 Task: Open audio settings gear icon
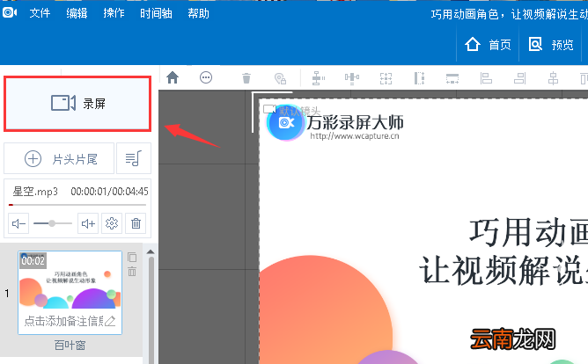(x=112, y=223)
